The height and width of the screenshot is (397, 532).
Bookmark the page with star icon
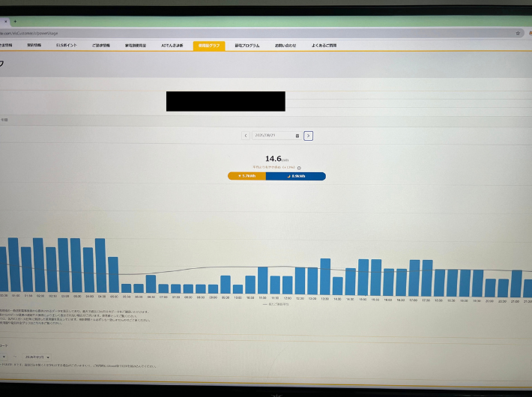pyautogui.click(x=518, y=33)
